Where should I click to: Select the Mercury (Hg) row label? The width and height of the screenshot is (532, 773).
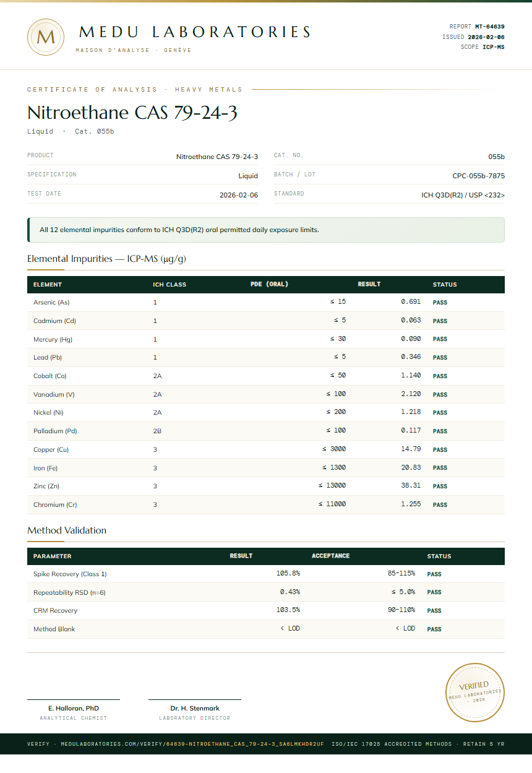point(53,339)
